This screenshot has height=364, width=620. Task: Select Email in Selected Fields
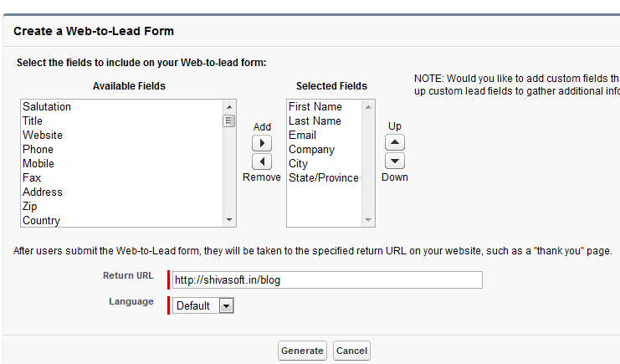click(x=302, y=136)
